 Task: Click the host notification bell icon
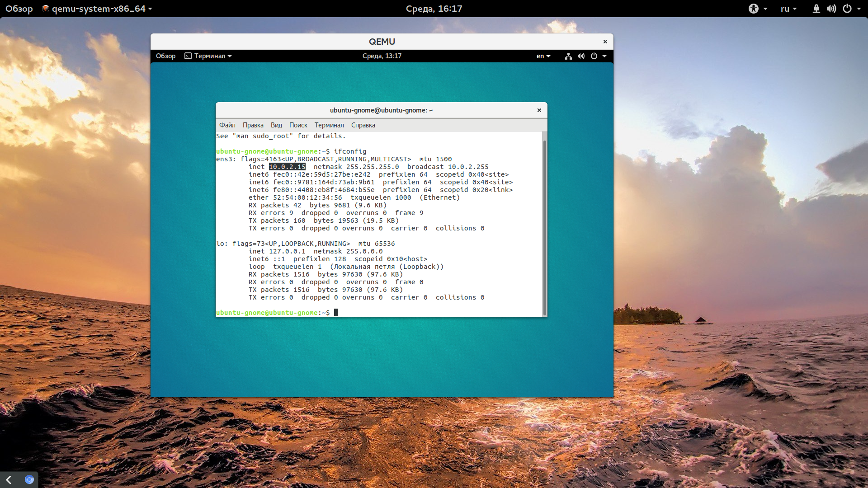click(816, 9)
